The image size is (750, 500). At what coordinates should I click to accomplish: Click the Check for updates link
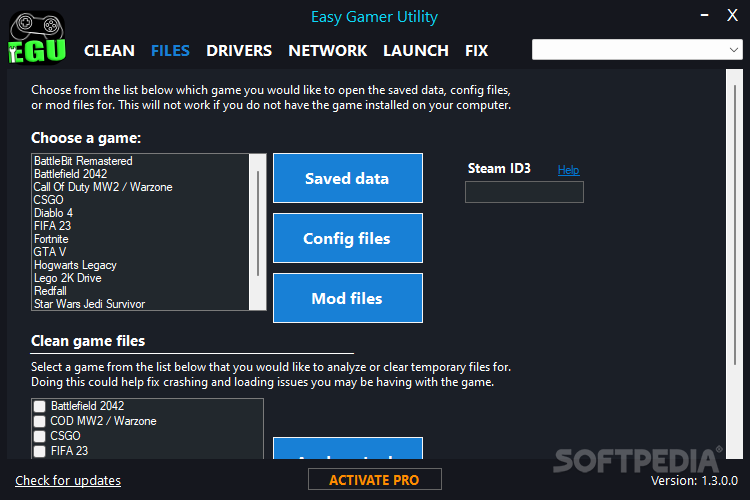pos(68,480)
